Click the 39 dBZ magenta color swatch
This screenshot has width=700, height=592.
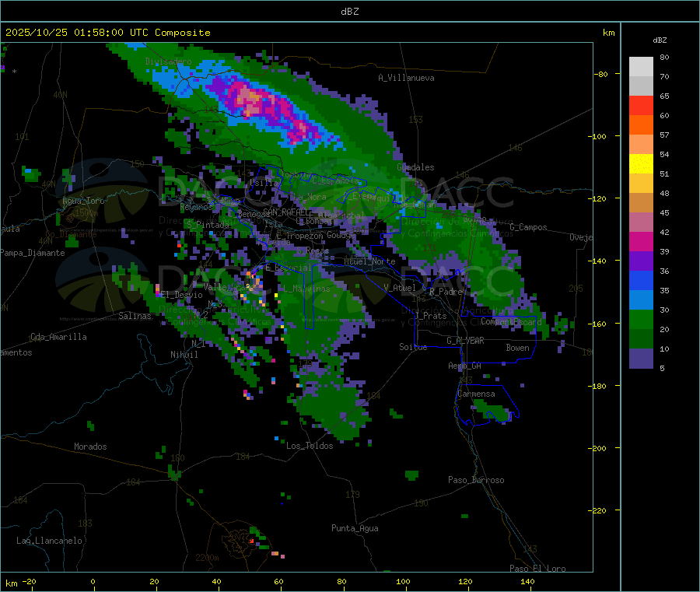641,241
